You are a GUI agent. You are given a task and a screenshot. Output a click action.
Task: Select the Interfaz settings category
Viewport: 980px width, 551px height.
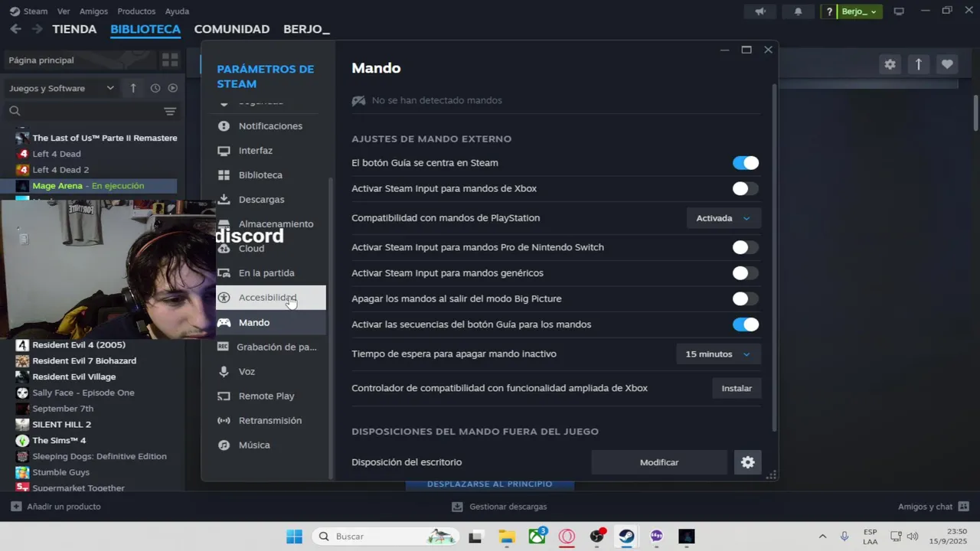(270, 151)
